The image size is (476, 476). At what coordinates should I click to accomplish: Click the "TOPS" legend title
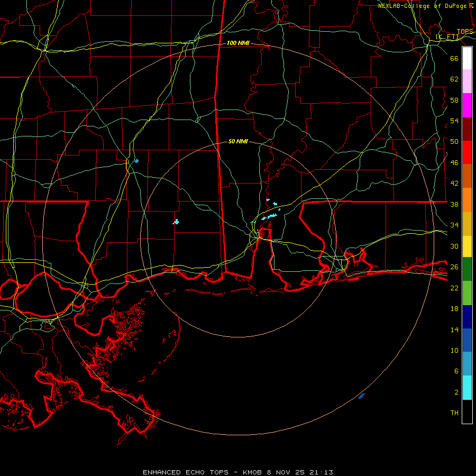465,32
